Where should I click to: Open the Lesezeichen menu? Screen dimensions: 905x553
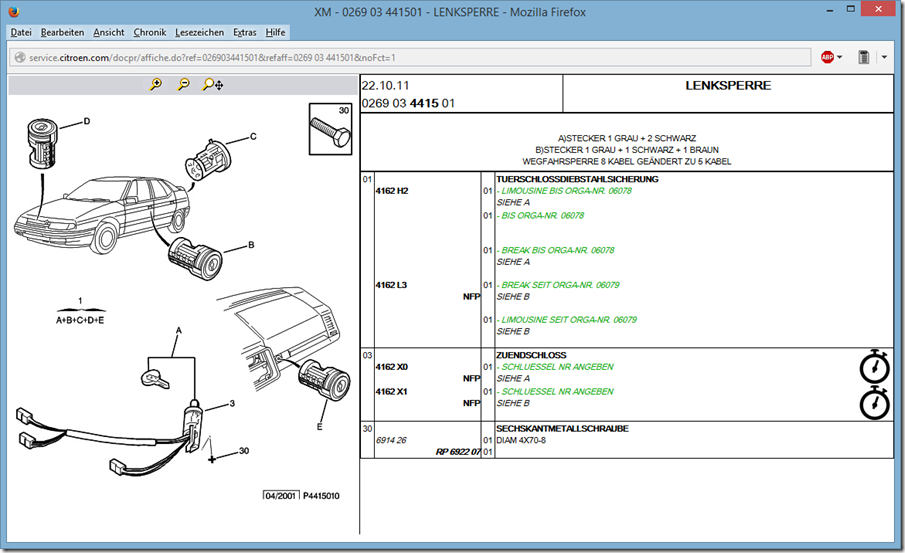[199, 32]
